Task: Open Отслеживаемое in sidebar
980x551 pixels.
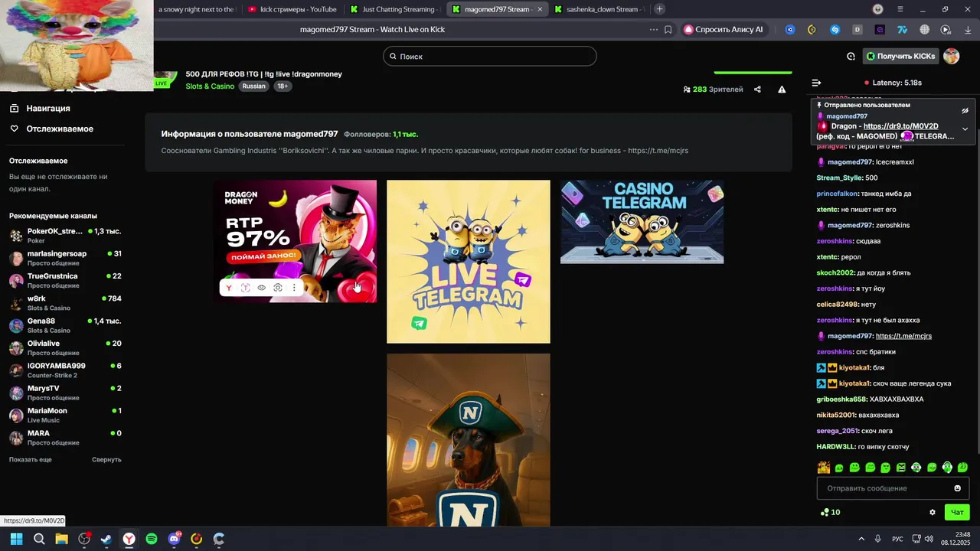Action: (51, 129)
